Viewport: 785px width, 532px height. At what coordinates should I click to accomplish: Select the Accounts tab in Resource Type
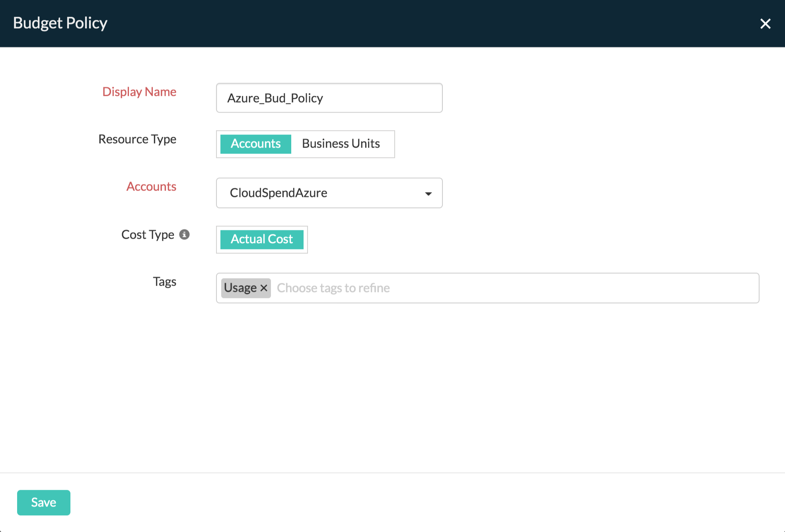(x=255, y=144)
